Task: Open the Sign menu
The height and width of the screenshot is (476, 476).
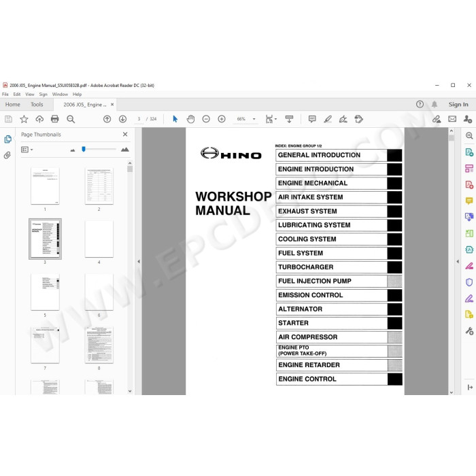Action: tap(43, 95)
